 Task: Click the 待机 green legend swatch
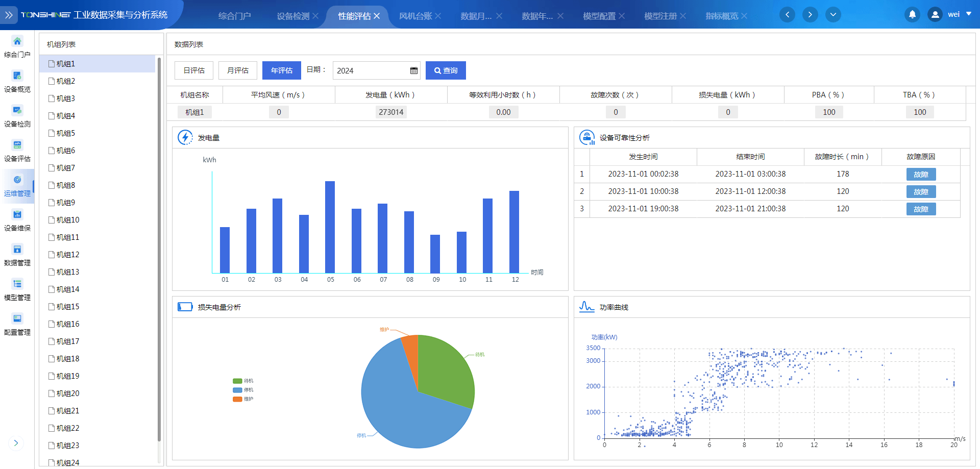[237, 381]
